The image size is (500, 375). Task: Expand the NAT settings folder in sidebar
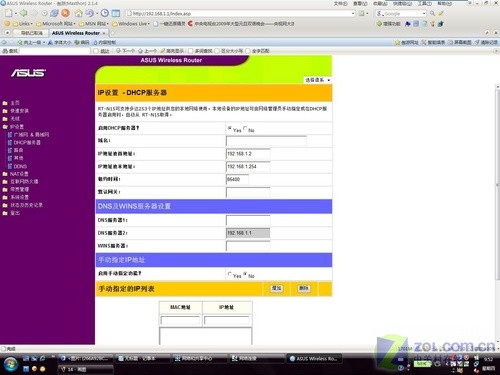point(16,174)
